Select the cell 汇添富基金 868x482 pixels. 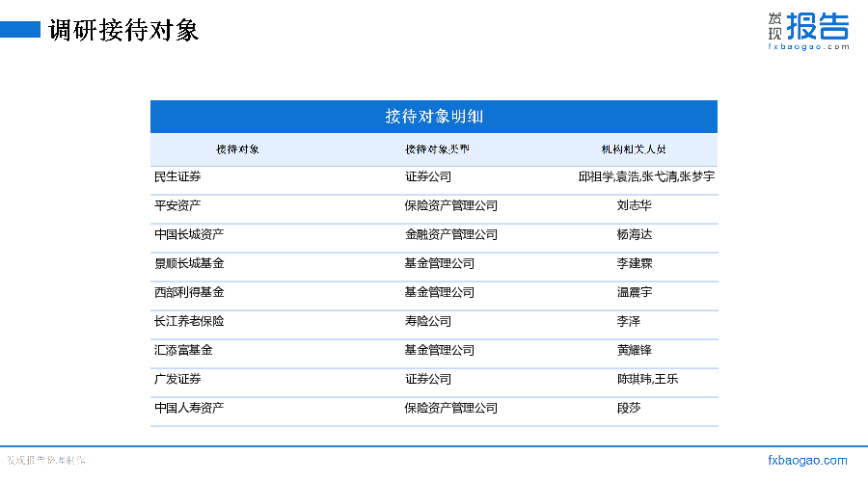(x=183, y=350)
